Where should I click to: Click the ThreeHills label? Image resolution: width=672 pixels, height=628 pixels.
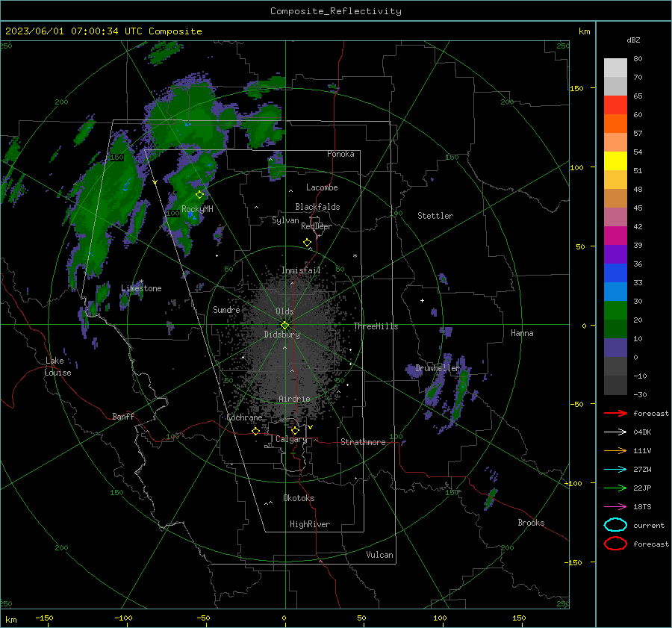click(x=376, y=326)
